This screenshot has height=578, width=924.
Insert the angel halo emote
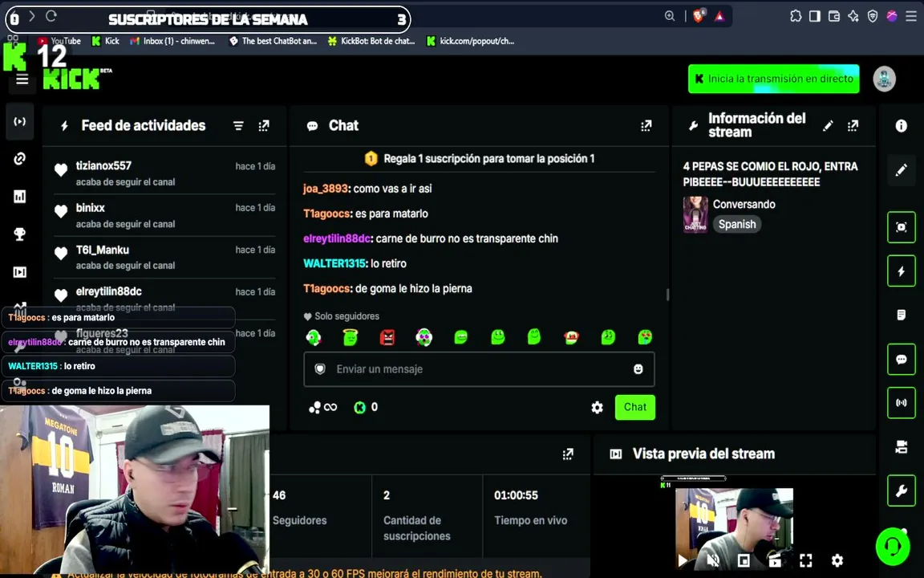[x=350, y=337]
